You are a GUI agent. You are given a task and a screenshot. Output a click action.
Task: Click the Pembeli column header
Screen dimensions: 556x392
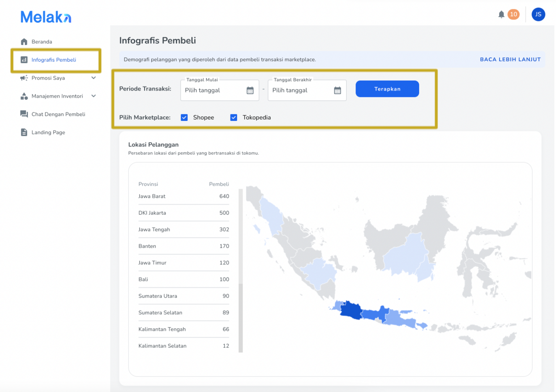pos(219,184)
